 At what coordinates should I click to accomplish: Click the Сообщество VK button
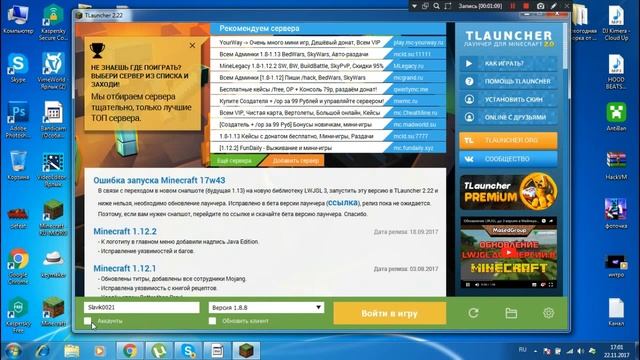point(508,159)
